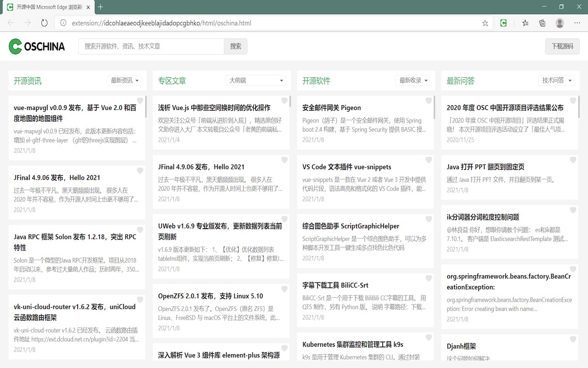
Task: Favorite JFinal 4.9.06 in 专区文章 column
Action: pos(284,160)
